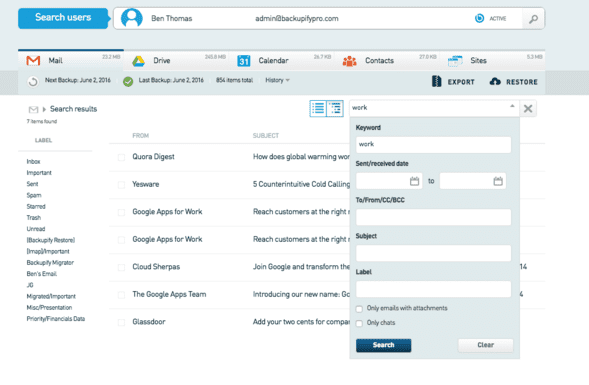Select the Important label

(x=39, y=173)
